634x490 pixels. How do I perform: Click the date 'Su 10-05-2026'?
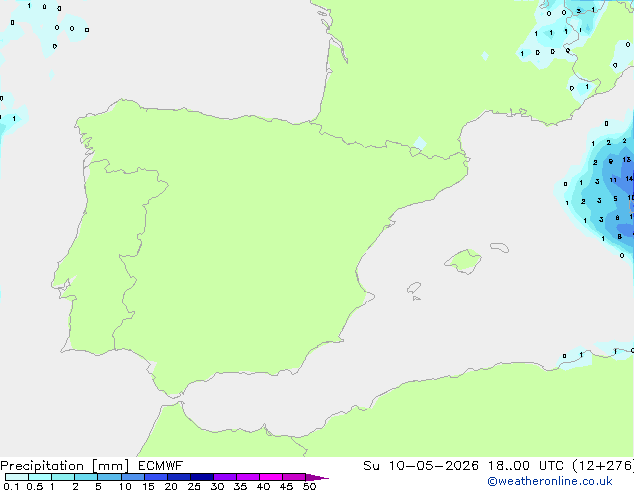pyautogui.click(x=421, y=466)
